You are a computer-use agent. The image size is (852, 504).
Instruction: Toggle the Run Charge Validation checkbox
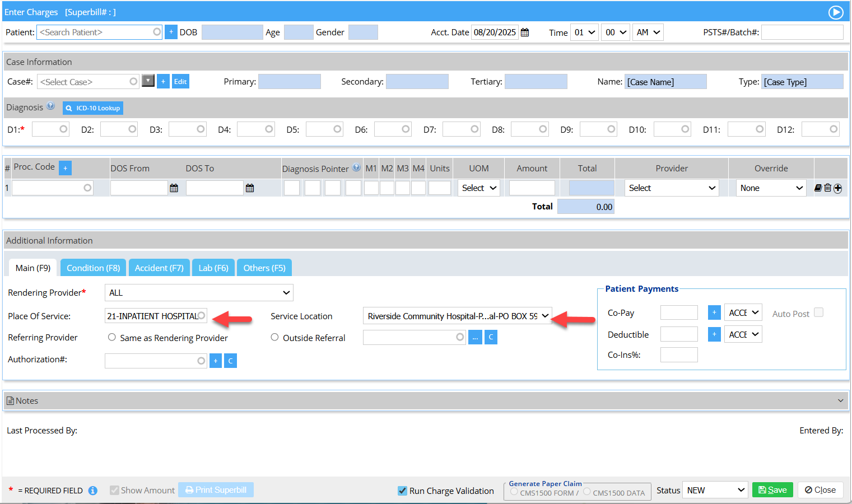(x=402, y=491)
